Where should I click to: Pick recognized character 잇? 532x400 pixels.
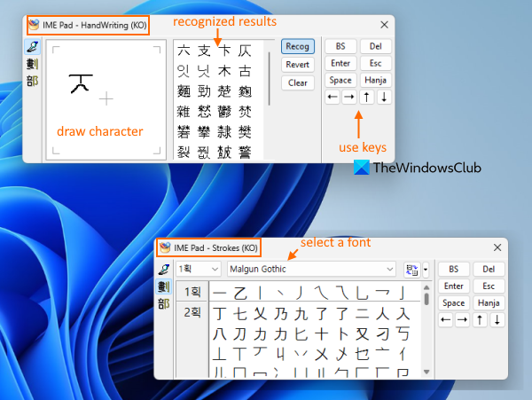[x=184, y=71]
